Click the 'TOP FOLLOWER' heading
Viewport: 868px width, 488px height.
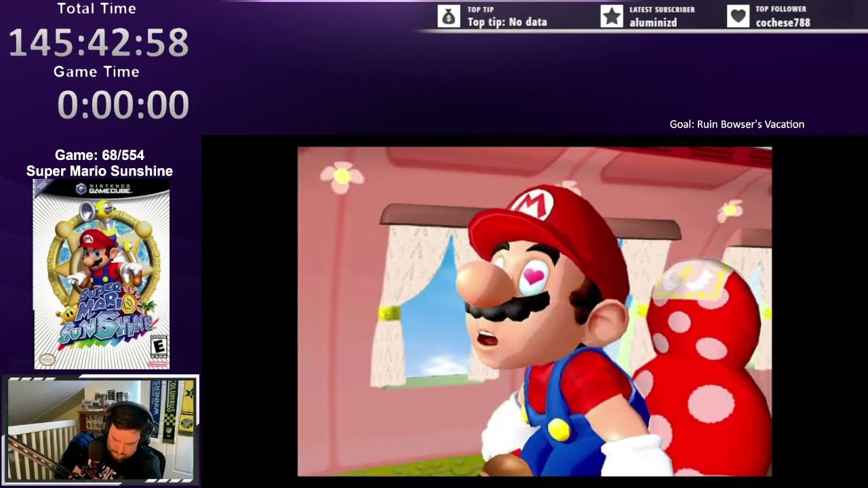click(781, 9)
